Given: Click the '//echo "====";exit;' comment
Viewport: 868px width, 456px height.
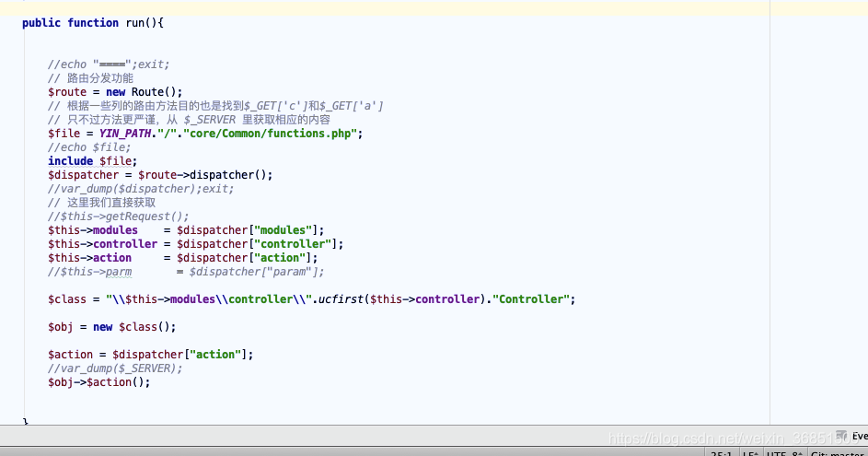Looking at the screenshot, I should click(109, 64).
